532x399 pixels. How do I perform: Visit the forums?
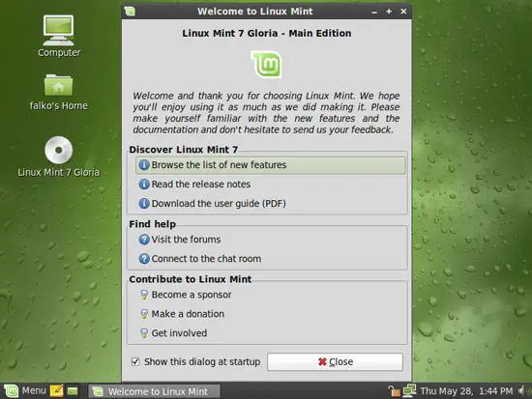click(270, 240)
